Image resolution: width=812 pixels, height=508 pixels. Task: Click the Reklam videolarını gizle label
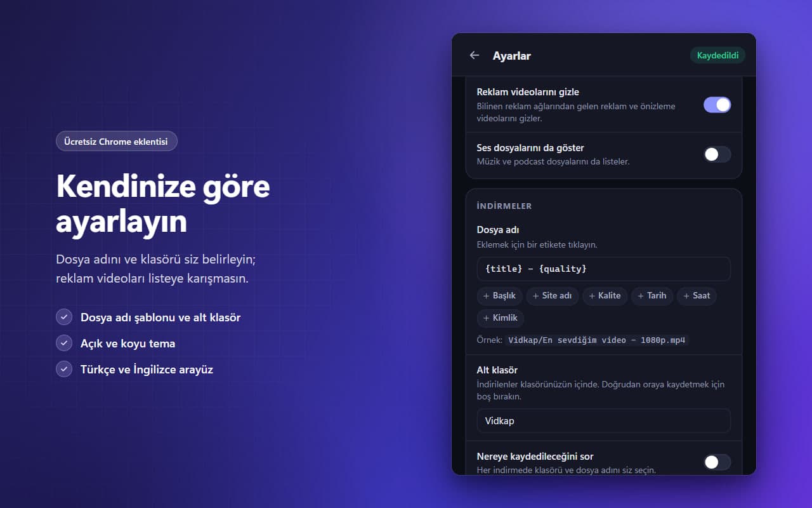(528, 92)
